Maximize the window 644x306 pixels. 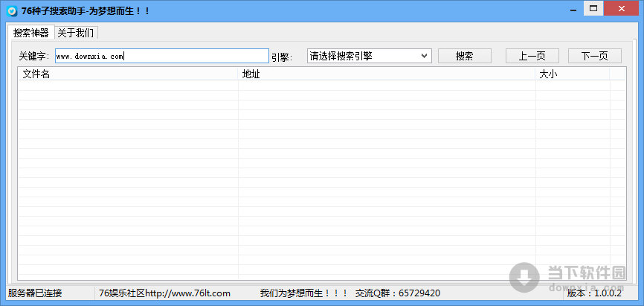[x=593, y=8]
